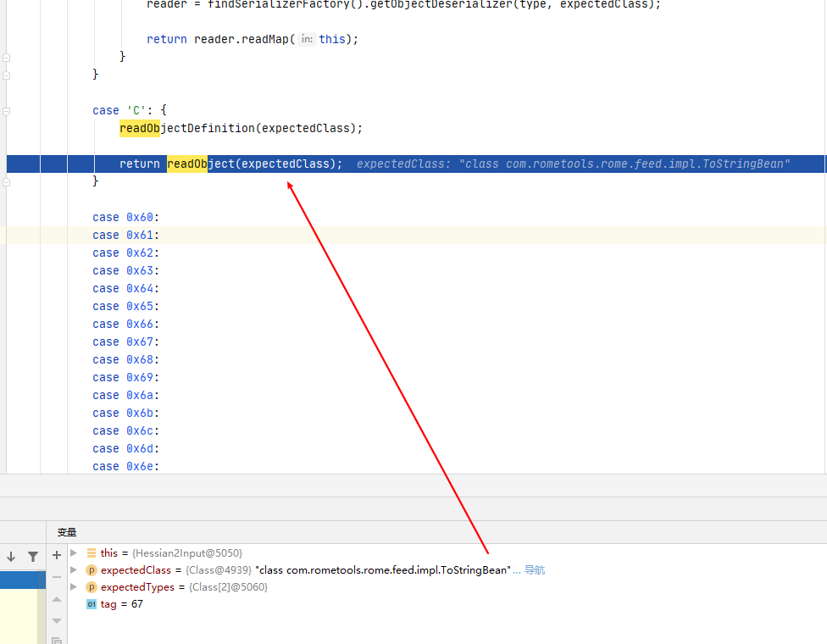The height and width of the screenshot is (644, 827).
Task: Click the down-arrow next frame icon
Action: [x=11, y=557]
